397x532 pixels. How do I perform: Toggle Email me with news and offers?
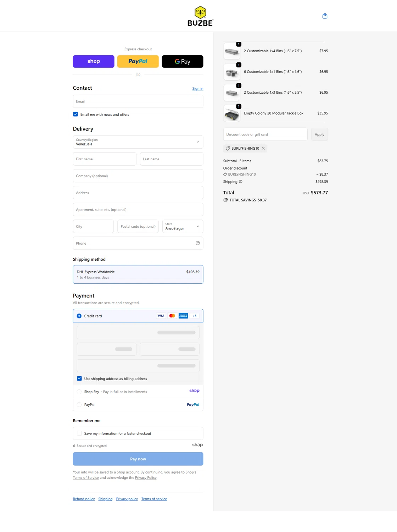tap(76, 114)
